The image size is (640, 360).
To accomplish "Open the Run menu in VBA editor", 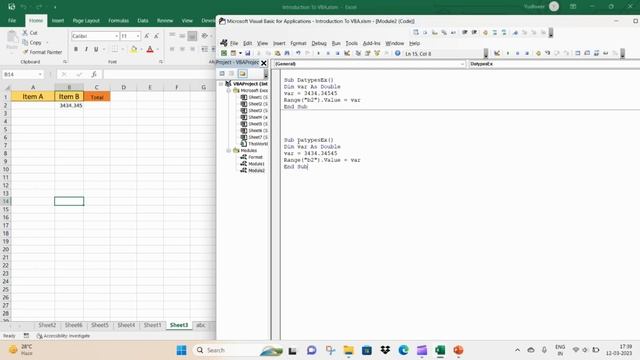I will coord(336,43).
